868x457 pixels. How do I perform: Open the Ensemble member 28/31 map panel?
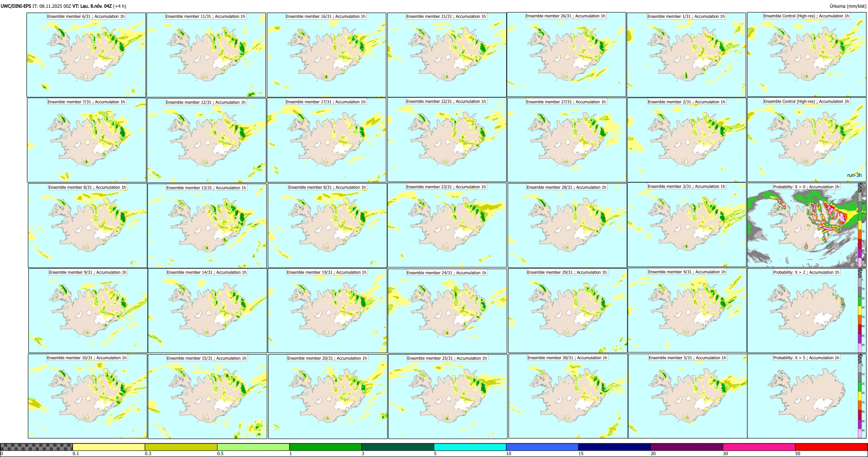567,226
